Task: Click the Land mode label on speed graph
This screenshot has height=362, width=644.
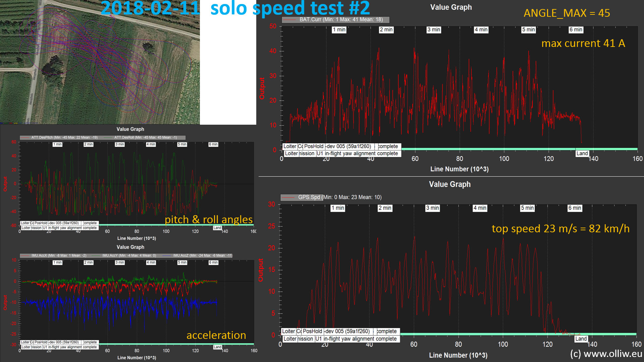Action: pyautogui.click(x=581, y=339)
